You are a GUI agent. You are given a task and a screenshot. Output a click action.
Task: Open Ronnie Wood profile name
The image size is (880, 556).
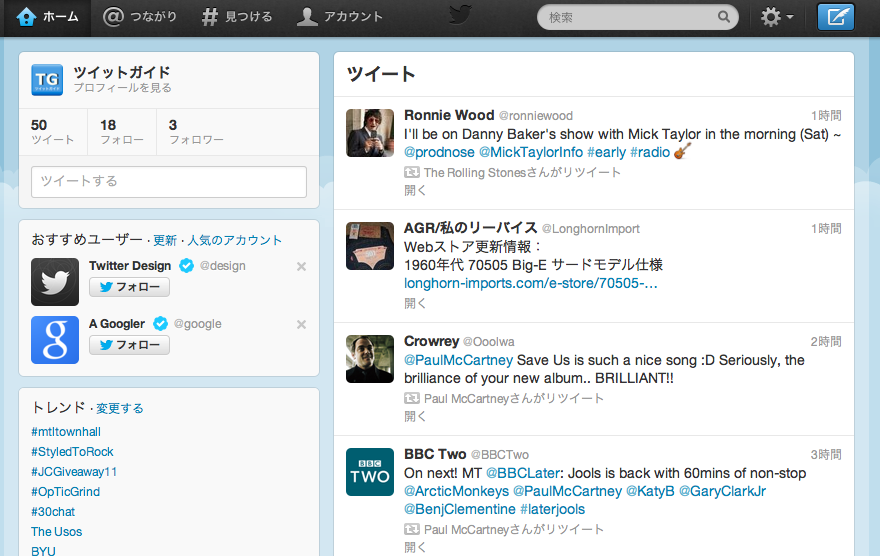click(449, 115)
